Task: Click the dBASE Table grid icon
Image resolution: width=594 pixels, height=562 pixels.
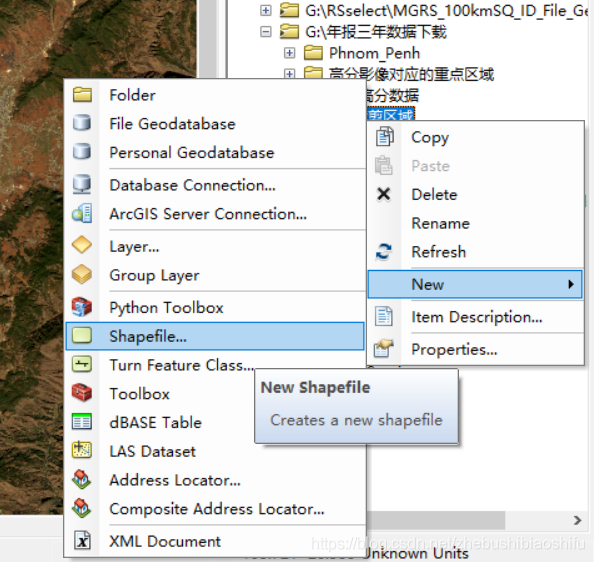Action: coord(82,422)
